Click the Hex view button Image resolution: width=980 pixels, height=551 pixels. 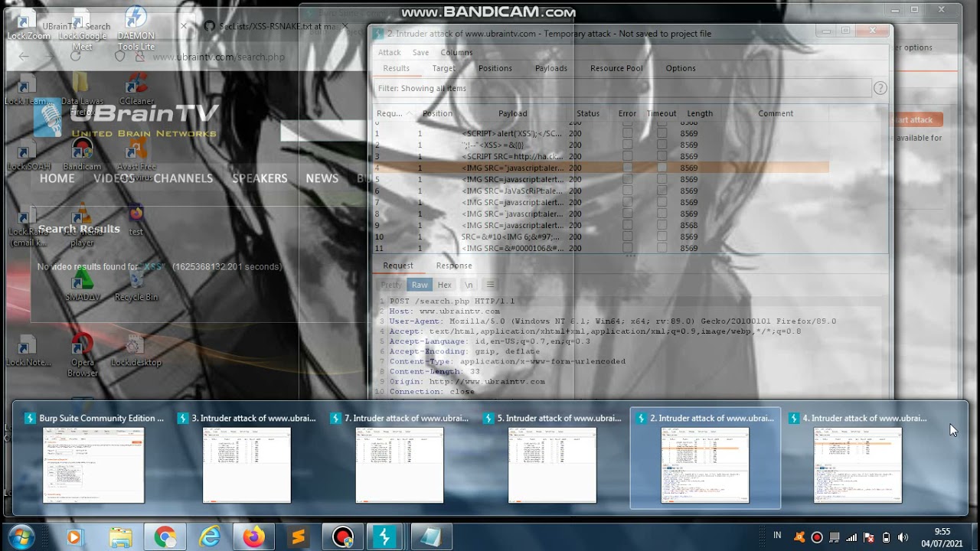coord(444,285)
